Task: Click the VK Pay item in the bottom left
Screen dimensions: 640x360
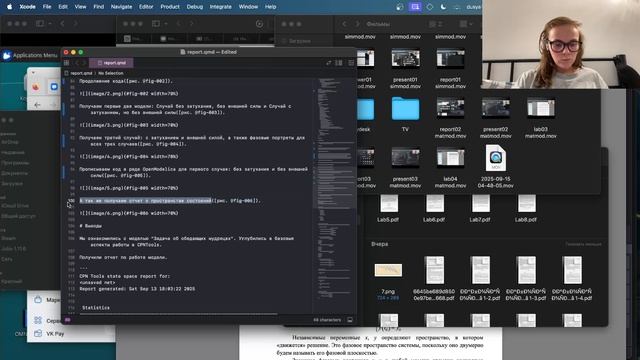Action: tap(49, 333)
